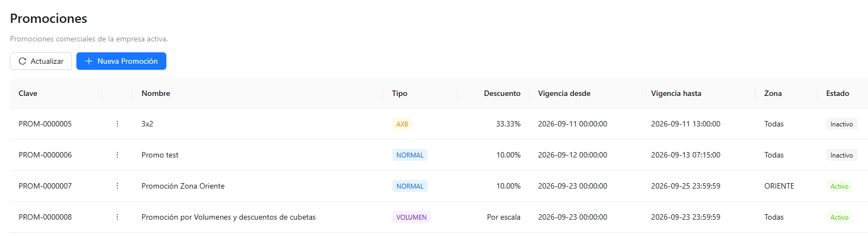Select the PROM-0000005 key cell
The width and height of the screenshot is (868, 236).
[x=45, y=124]
